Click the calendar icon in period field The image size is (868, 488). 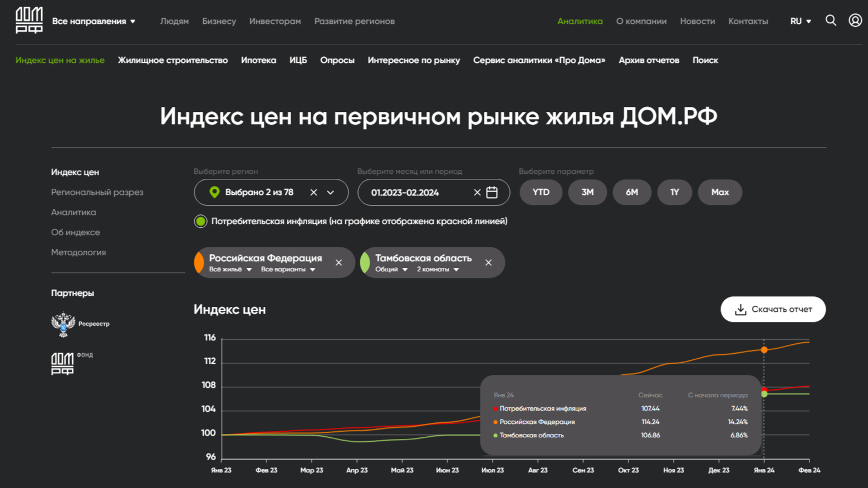492,192
